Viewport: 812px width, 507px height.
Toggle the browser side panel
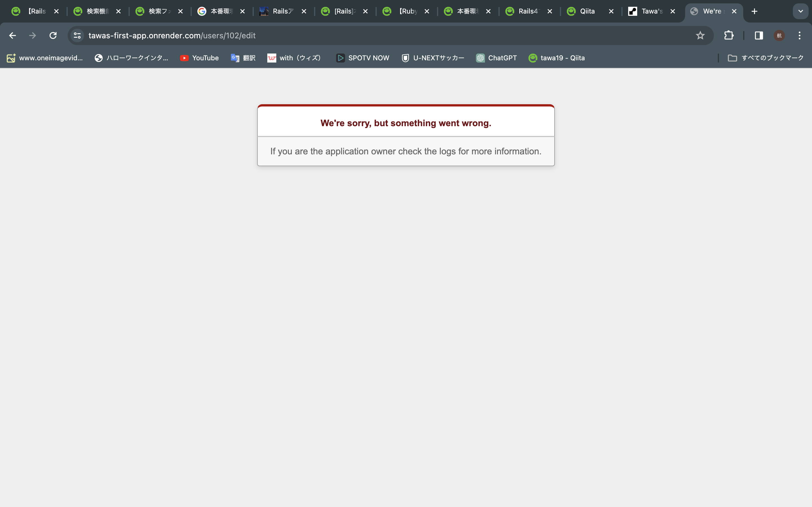(x=759, y=35)
